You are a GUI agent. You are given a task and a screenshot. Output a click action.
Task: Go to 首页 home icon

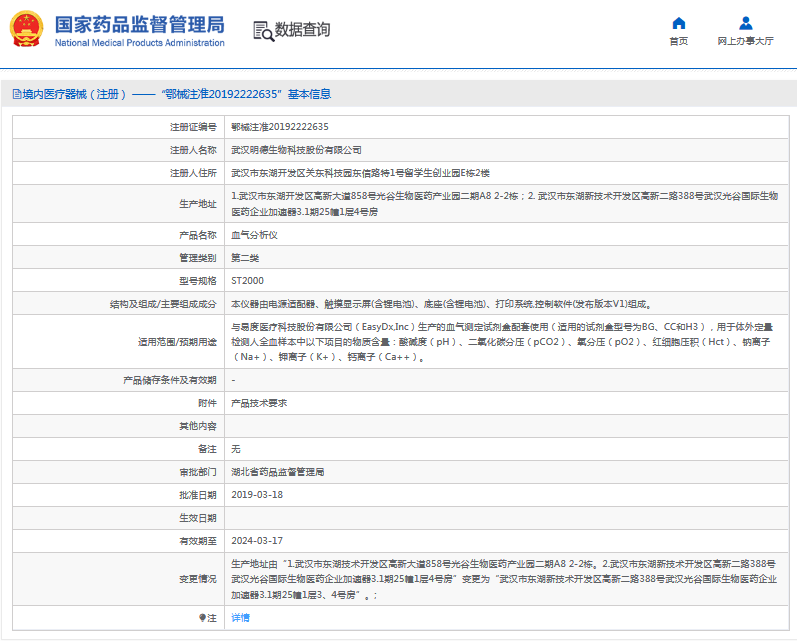click(679, 23)
